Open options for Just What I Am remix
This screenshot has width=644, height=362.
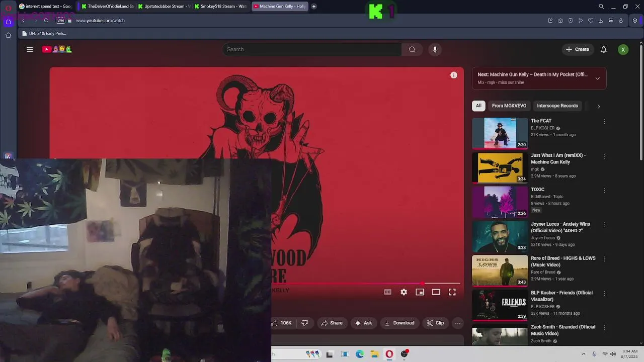point(604,156)
